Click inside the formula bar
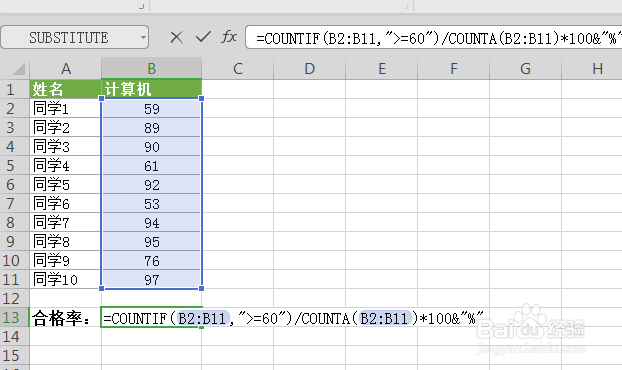 pyautogui.click(x=434, y=38)
